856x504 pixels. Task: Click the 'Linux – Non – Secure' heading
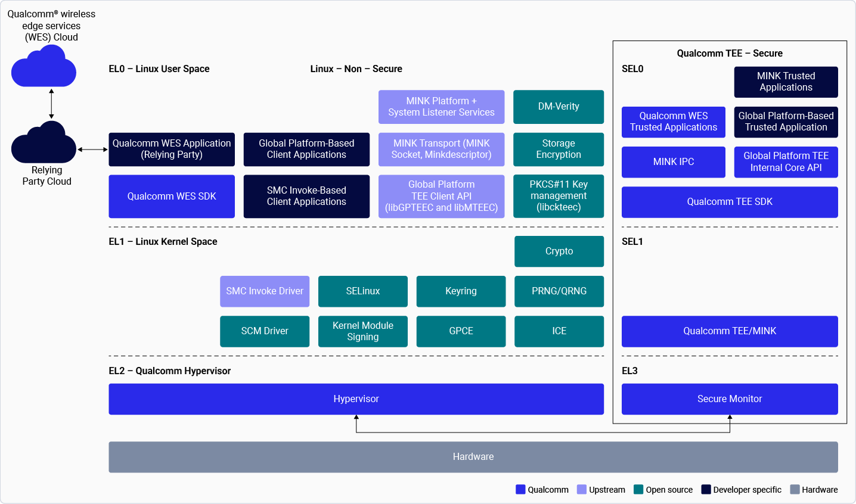(356, 69)
